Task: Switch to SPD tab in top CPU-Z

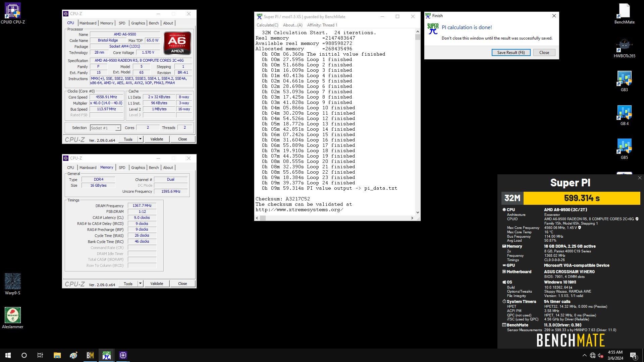Action: click(x=122, y=23)
